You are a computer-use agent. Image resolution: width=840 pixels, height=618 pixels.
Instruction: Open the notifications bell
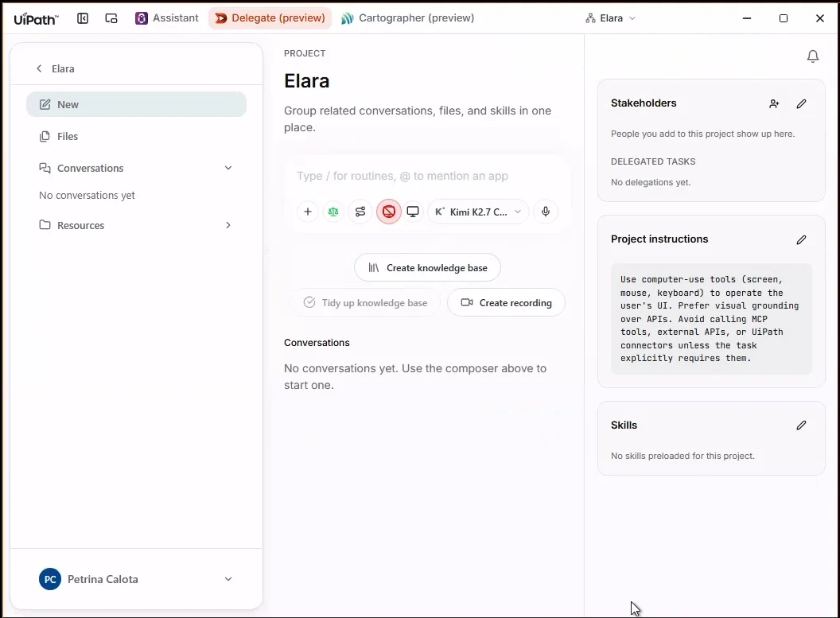[813, 56]
